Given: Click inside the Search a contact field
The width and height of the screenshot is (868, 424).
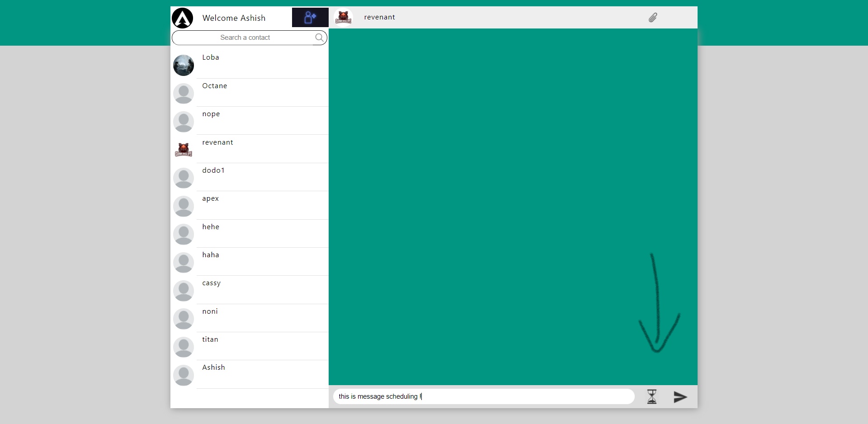Looking at the screenshot, I should (246, 38).
